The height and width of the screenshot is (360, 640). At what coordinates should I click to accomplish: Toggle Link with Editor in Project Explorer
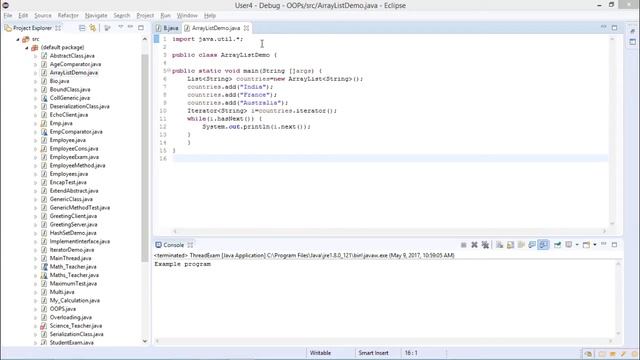pyautogui.click(x=93, y=28)
